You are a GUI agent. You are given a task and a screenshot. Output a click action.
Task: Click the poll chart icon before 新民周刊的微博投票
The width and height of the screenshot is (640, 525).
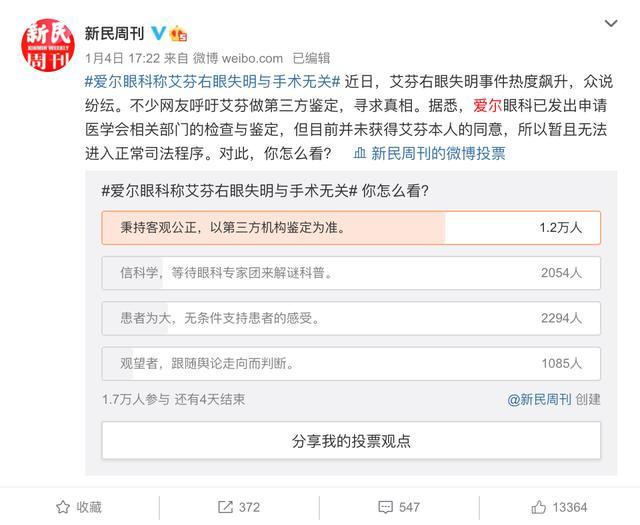pos(360,152)
